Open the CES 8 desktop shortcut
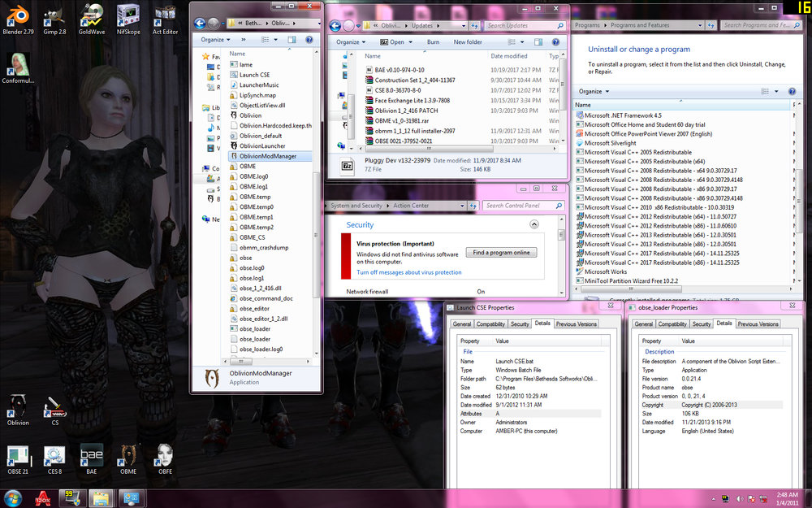This screenshot has width=812, height=508. (55, 458)
